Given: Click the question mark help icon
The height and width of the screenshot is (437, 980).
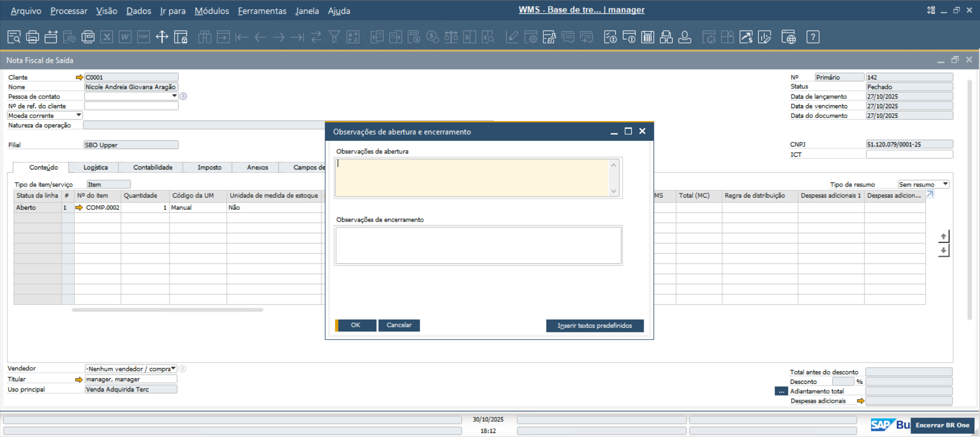Looking at the screenshot, I should tap(812, 37).
